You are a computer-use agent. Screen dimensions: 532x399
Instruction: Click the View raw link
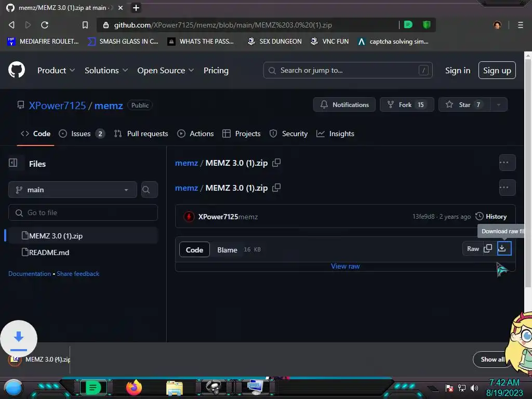point(345,266)
